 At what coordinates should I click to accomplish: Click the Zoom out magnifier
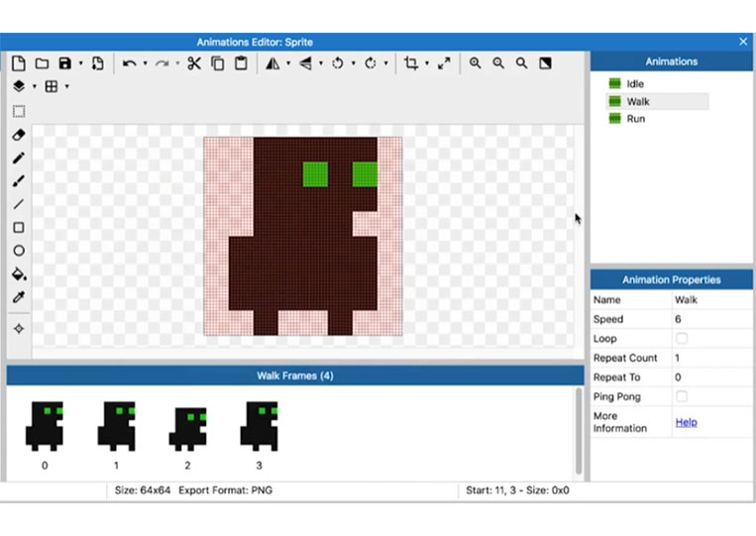click(498, 63)
